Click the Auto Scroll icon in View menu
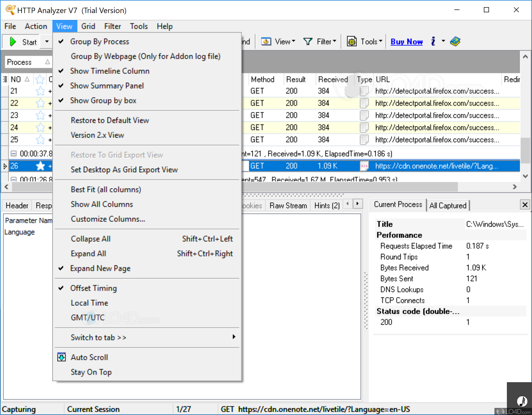Image resolution: width=532 pixels, height=415 pixels. (x=61, y=357)
